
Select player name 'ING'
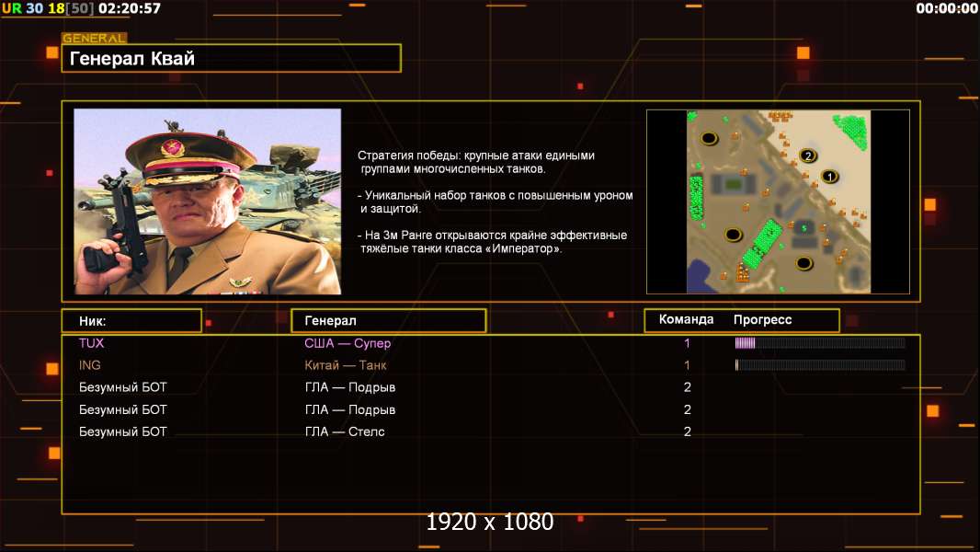(89, 365)
